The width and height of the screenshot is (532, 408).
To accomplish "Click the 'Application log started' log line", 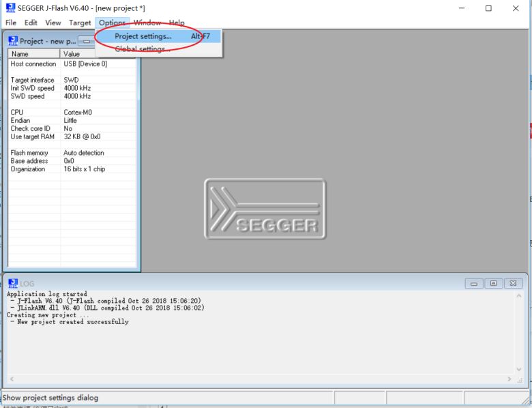I will 47,294.
